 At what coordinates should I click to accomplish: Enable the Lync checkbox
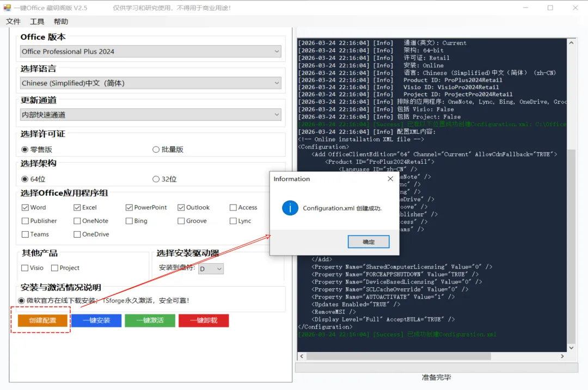(x=233, y=221)
